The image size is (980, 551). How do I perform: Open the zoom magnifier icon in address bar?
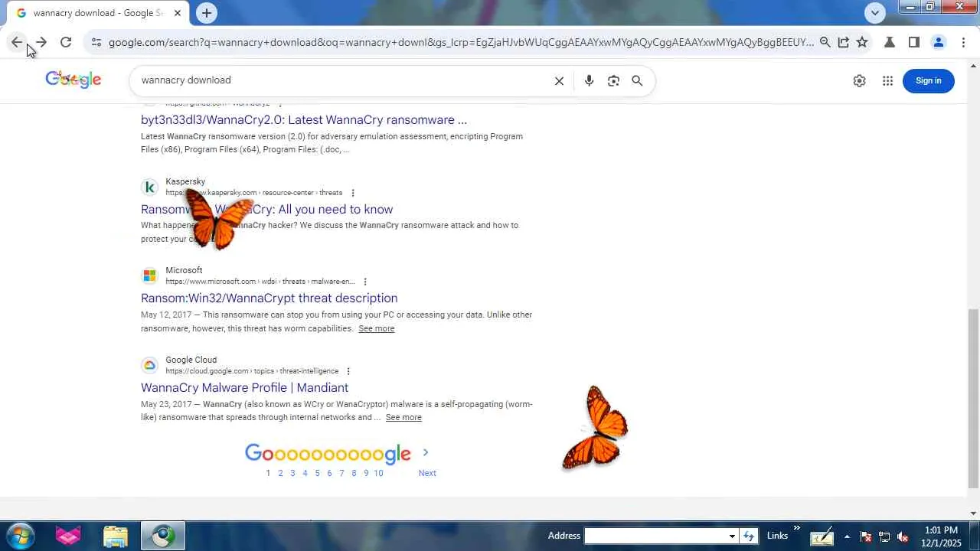coord(825,43)
